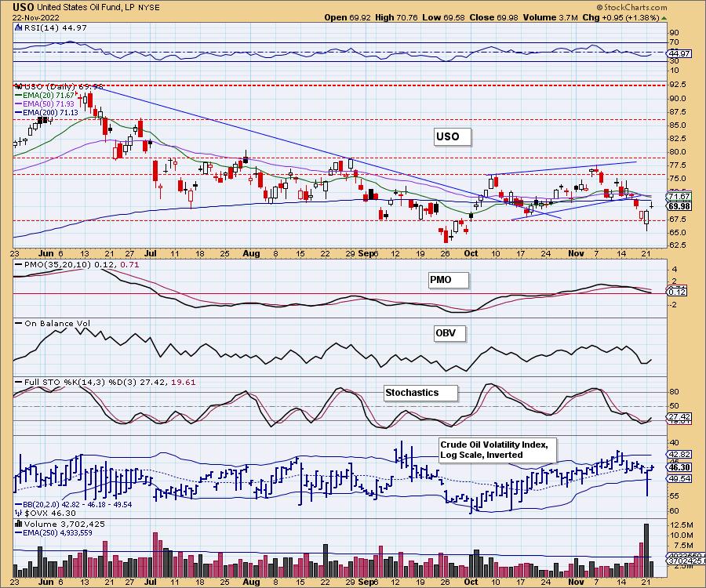Click the EMA(50) 71.93 legend entry

45,104
